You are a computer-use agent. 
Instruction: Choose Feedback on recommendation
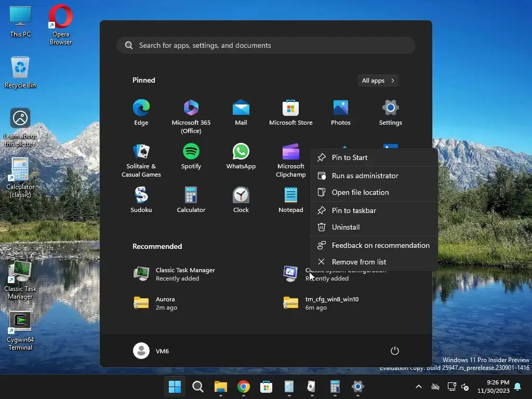click(x=374, y=245)
